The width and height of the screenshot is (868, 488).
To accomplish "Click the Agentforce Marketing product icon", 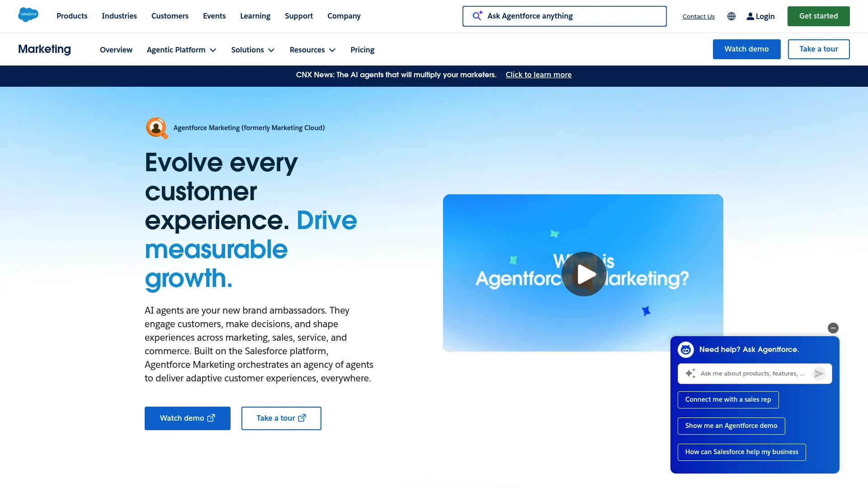I will (157, 128).
